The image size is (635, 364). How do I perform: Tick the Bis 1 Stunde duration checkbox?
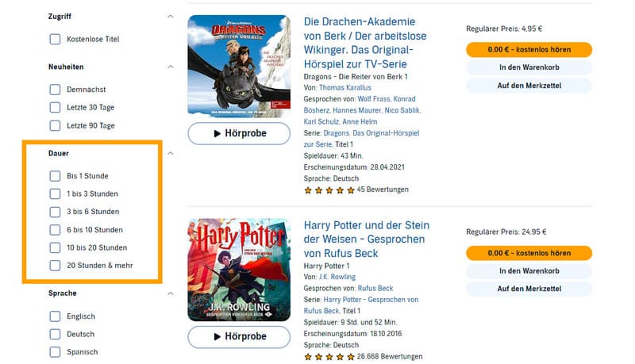tap(55, 176)
